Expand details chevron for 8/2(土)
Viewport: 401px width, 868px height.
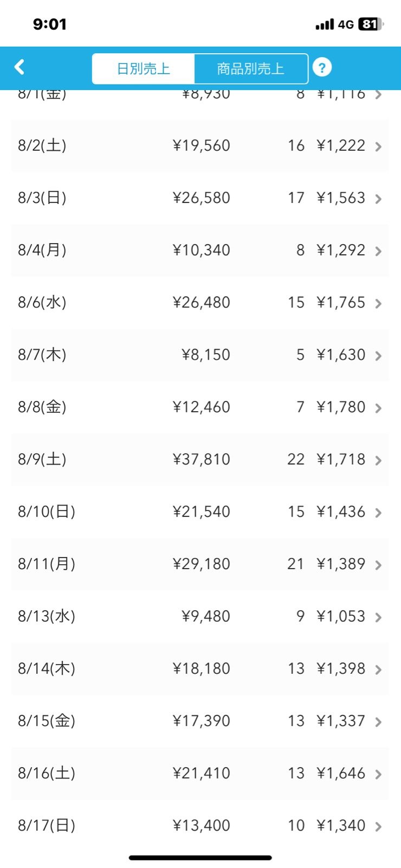coord(378,146)
